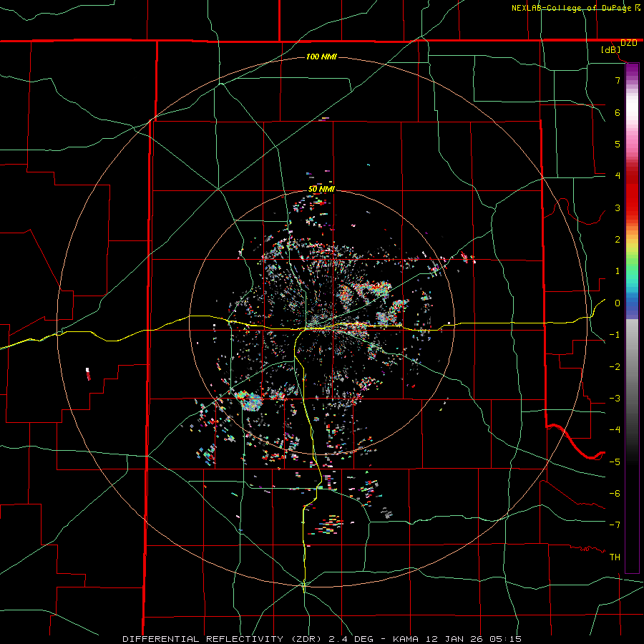Click the 5 value on the color scale

pyautogui.click(x=618, y=144)
